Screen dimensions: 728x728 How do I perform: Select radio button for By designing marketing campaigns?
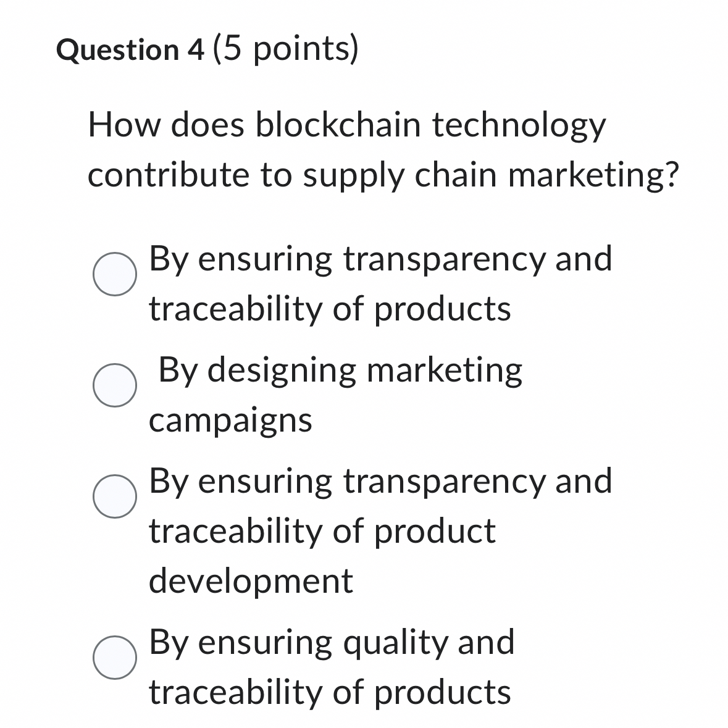[x=115, y=385]
